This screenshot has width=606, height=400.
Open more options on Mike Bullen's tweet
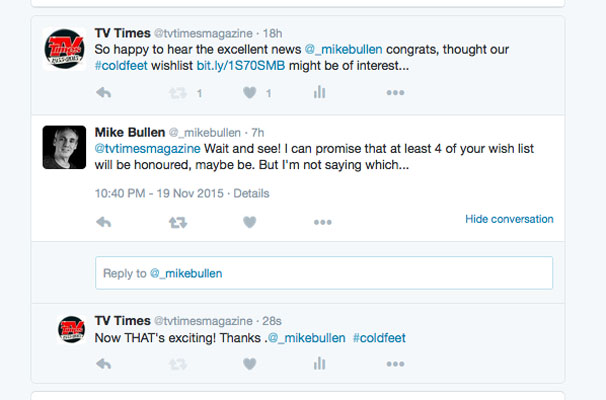click(x=322, y=222)
